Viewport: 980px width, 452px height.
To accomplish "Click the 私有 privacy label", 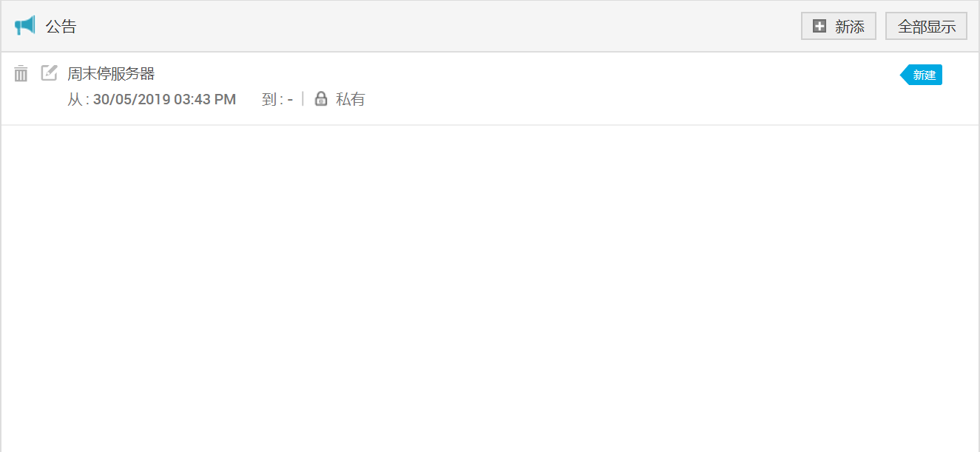I will (x=351, y=99).
